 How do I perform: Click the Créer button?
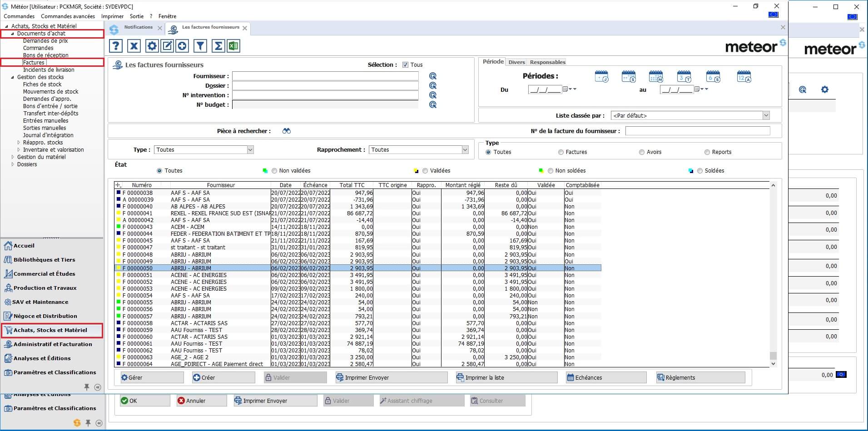[x=223, y=377]
